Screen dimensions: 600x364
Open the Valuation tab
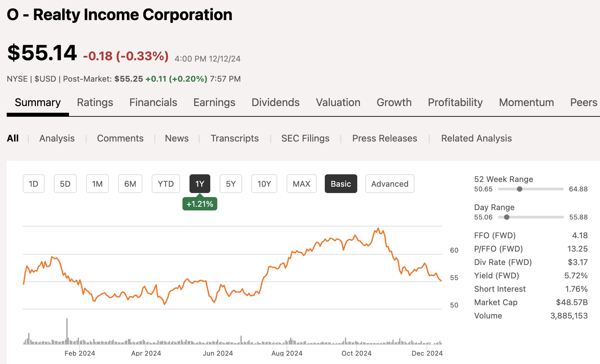(338, 103)
